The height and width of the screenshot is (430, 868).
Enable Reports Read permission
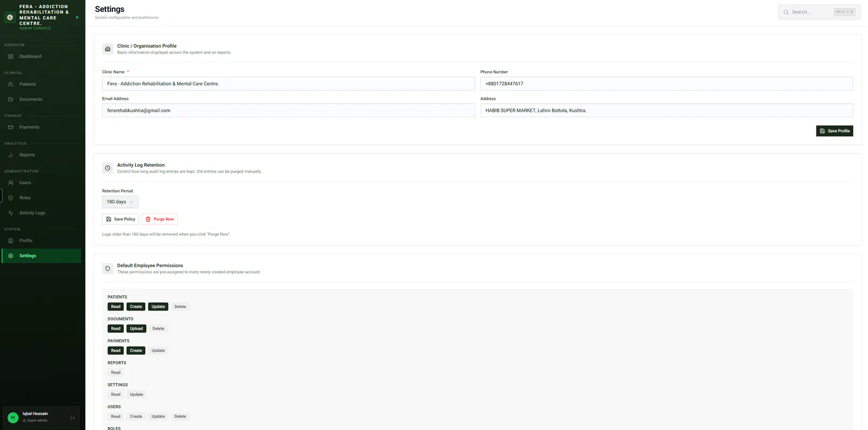click(116, 372)
